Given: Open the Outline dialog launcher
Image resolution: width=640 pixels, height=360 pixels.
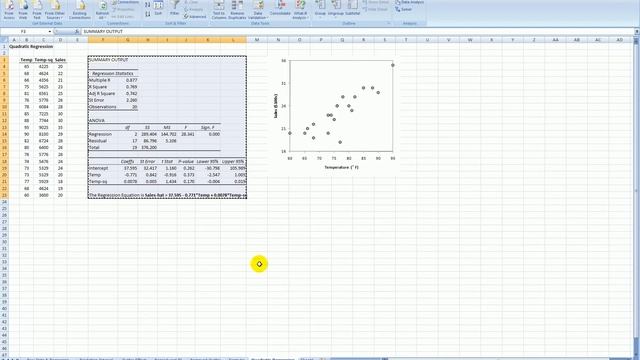Looking at the screenshot, I should click(388, 23).
